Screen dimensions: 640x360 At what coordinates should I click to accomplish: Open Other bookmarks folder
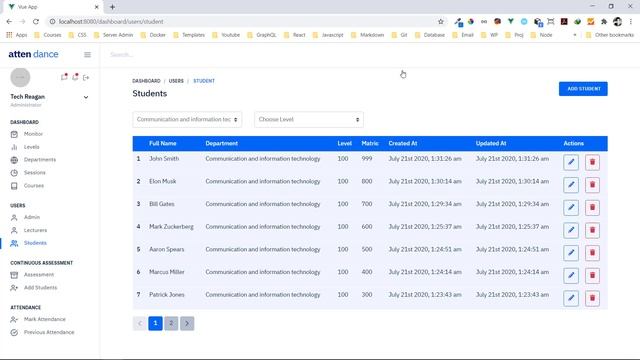(610, 35)
